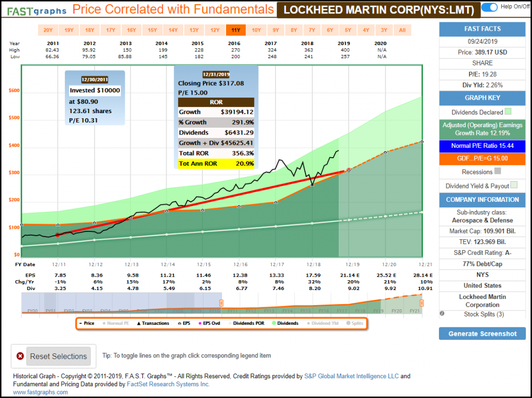532x398 pixels.
Task: Enable the Splits legend item
Action: coord(354,323)
